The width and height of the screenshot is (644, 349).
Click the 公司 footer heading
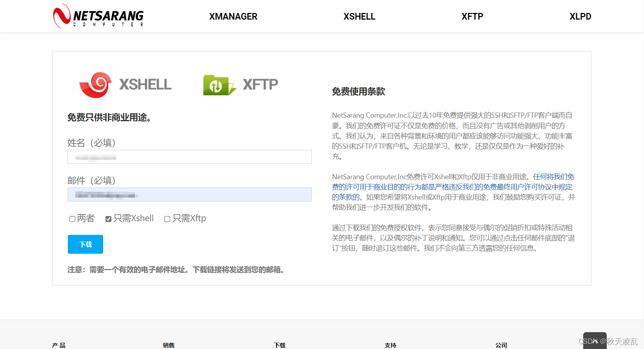[x=501, y=345]
